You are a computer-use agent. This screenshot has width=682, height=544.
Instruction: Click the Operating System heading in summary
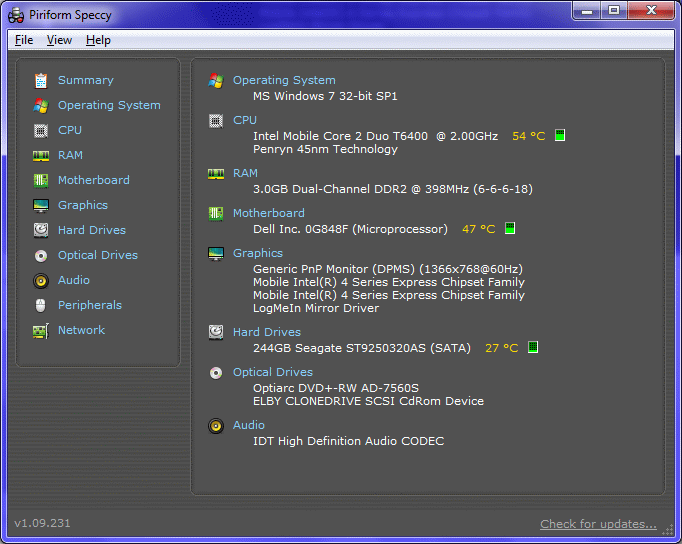click(284, 81)
